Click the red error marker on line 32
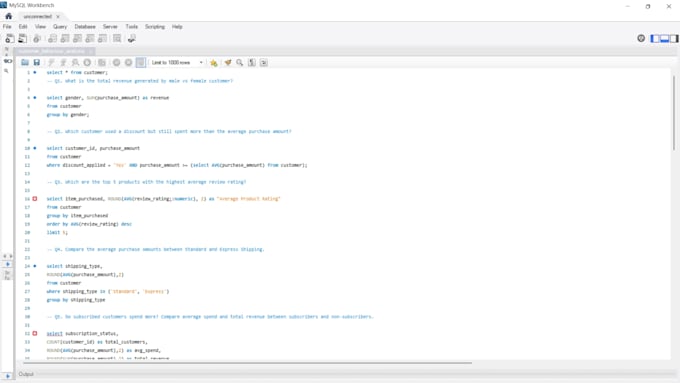Image resolution: width=680 pixels, height=383 pixels. pos(35,334)
